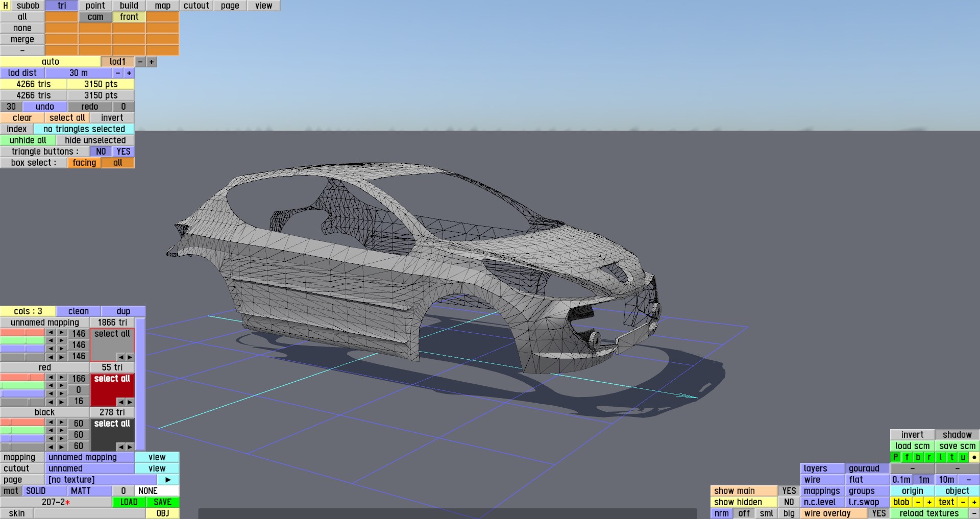Increase lod dist with its plus button
This screenshot has width=980, height=519.
129,73
